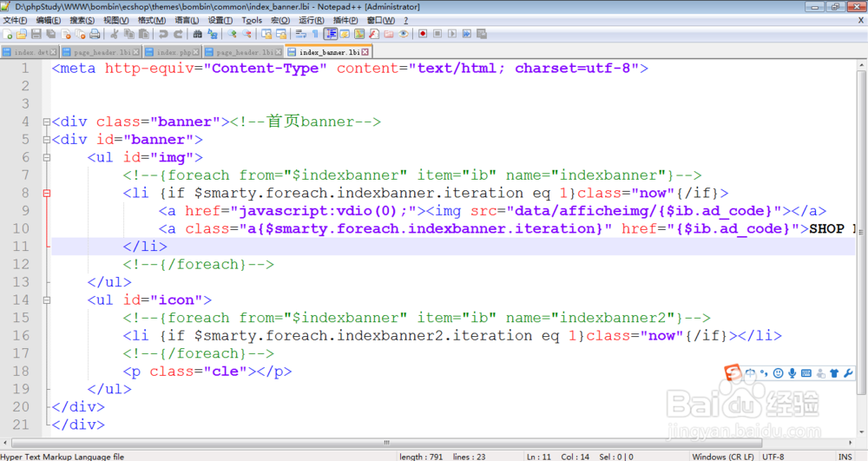Open Sogou input voice microphone icon

click(792, 373)
